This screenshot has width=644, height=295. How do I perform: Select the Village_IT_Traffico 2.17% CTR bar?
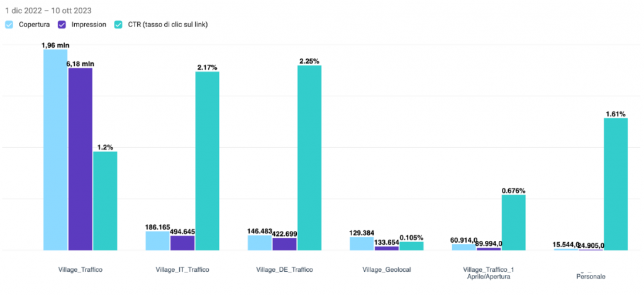tap(207, 161)
